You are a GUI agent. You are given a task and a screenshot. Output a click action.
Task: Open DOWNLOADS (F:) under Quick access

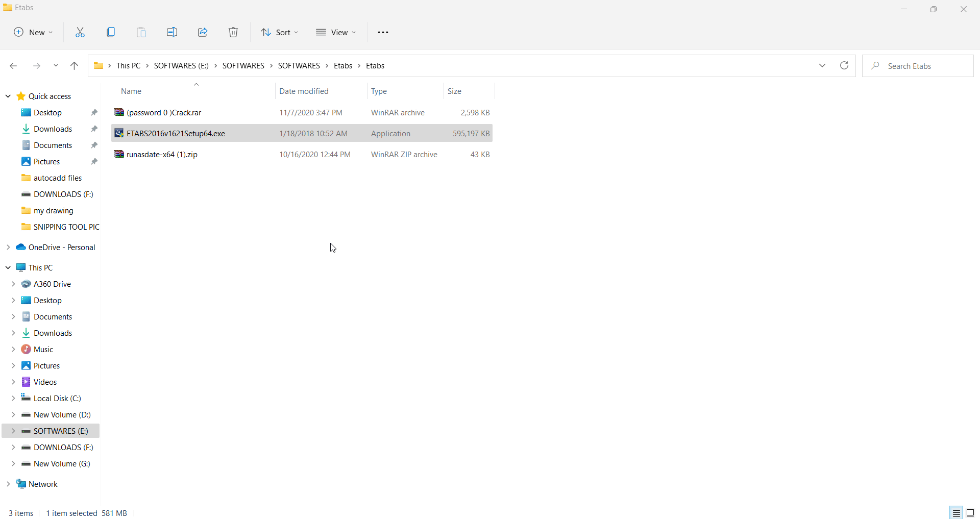(63, 194)
